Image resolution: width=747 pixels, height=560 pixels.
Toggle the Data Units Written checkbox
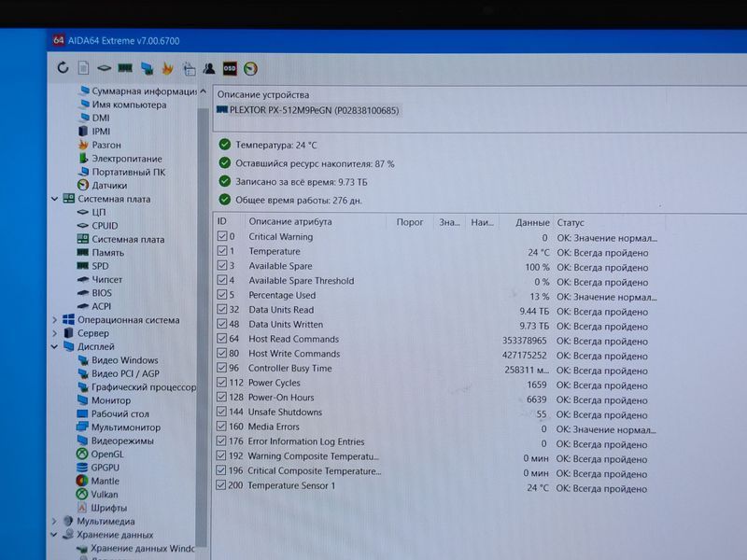tap(222, 324)
